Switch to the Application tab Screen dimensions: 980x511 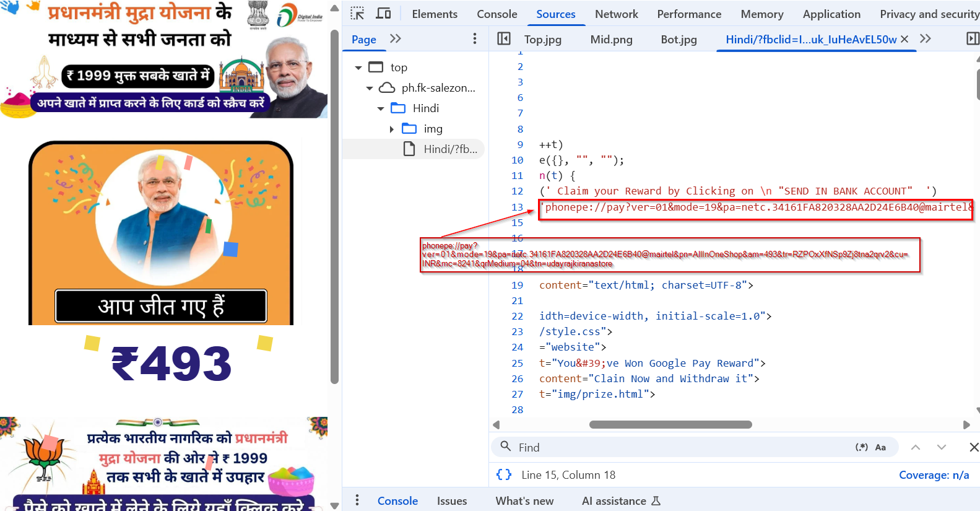(x=831, y=14)
